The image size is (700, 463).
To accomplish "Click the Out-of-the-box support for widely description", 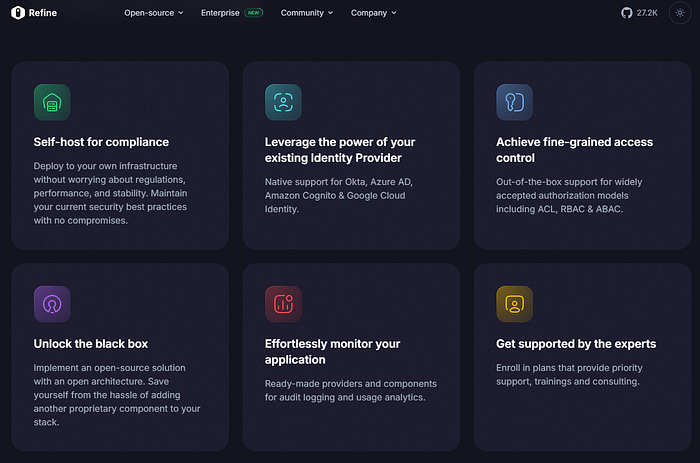I will pyautogui.click(x=569, y=196).
